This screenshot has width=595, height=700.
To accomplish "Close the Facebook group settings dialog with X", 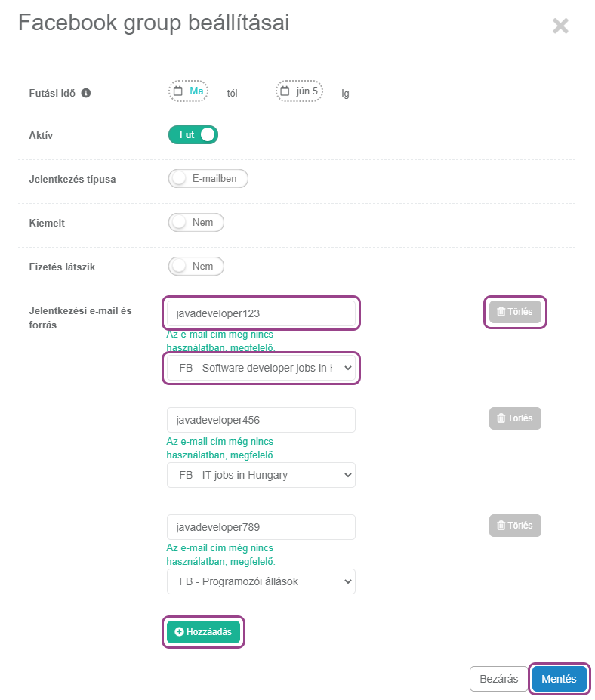I will 560,26.
